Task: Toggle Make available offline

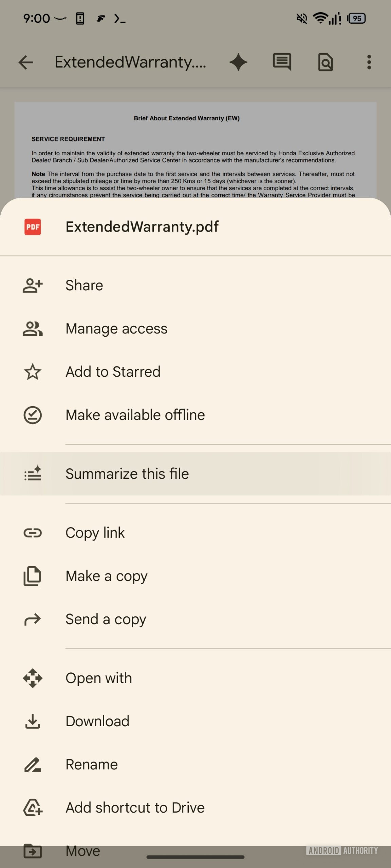Action: [x=135, y=415]
